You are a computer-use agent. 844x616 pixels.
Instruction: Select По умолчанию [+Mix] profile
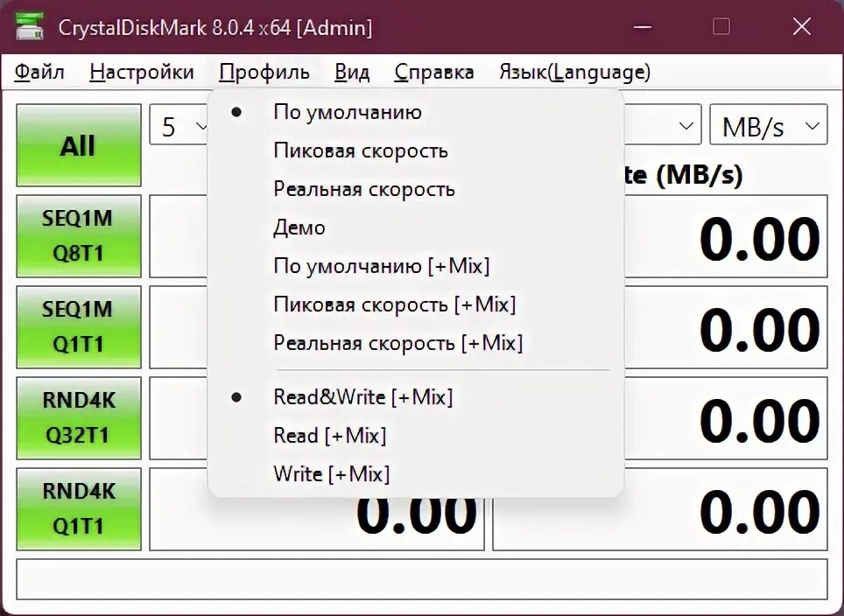[416, 266]
